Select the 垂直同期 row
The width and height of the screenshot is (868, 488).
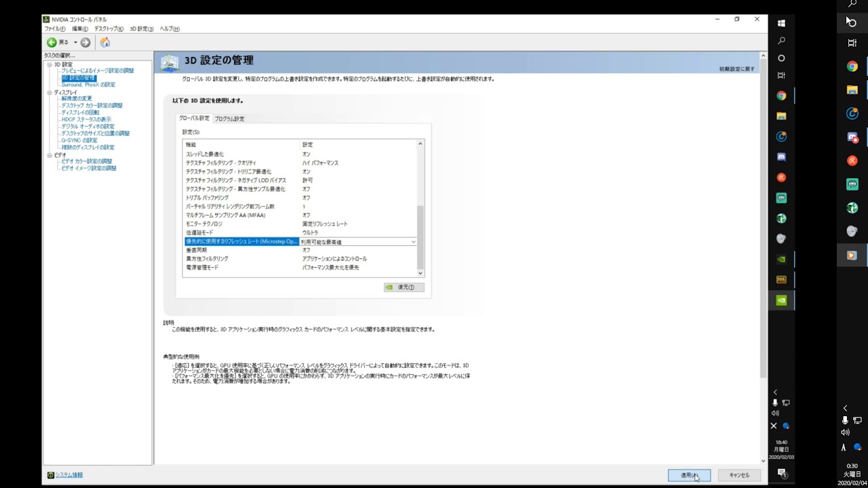pos(300,250)
